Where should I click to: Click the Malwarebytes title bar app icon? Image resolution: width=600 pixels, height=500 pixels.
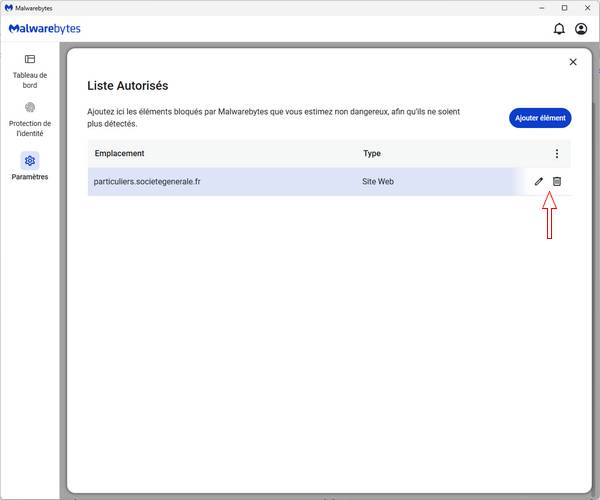pyautogui.click(x=8, y=8)
